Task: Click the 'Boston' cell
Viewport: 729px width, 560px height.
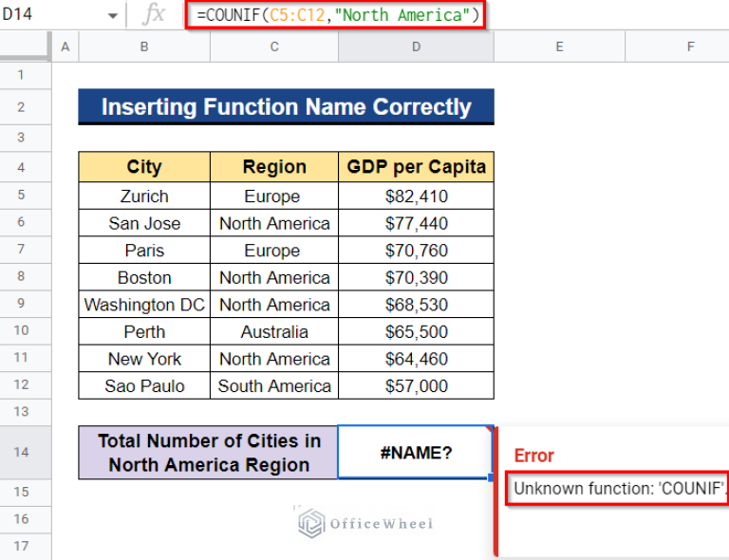Action: click(144, 277)
